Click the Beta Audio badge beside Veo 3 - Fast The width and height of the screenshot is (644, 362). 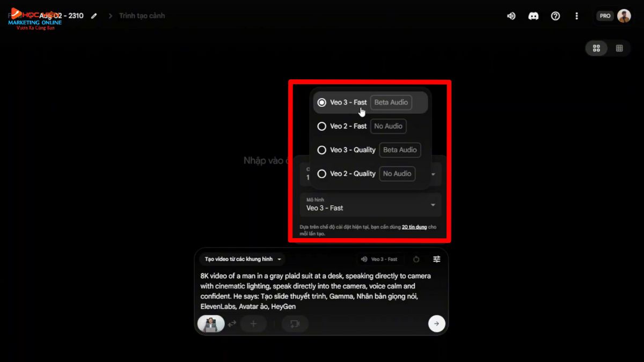click(x=391, y=102)
